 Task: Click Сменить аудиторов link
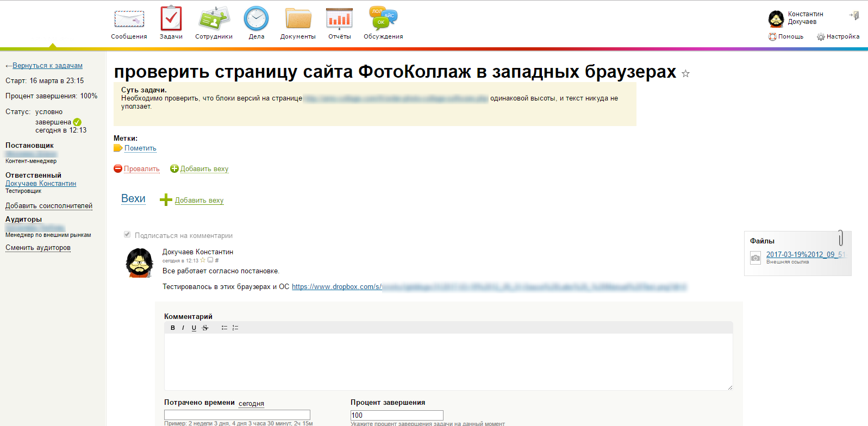coord(38,247)
